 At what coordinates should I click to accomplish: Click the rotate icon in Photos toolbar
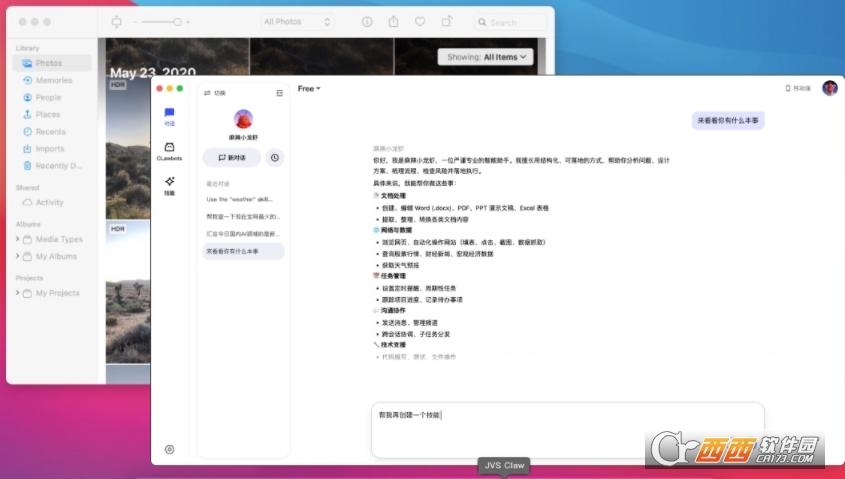[x=447, y=21]
